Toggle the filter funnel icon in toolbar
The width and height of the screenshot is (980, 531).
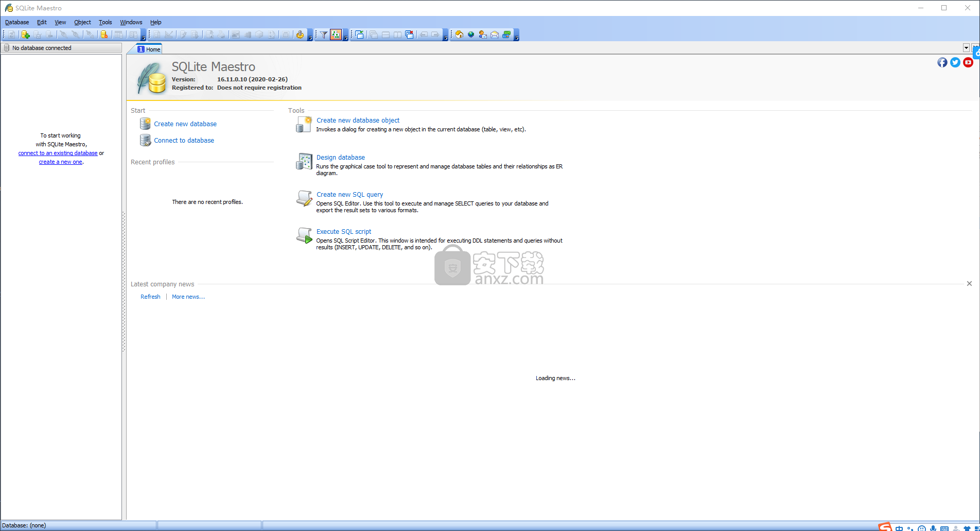point(323,35)
